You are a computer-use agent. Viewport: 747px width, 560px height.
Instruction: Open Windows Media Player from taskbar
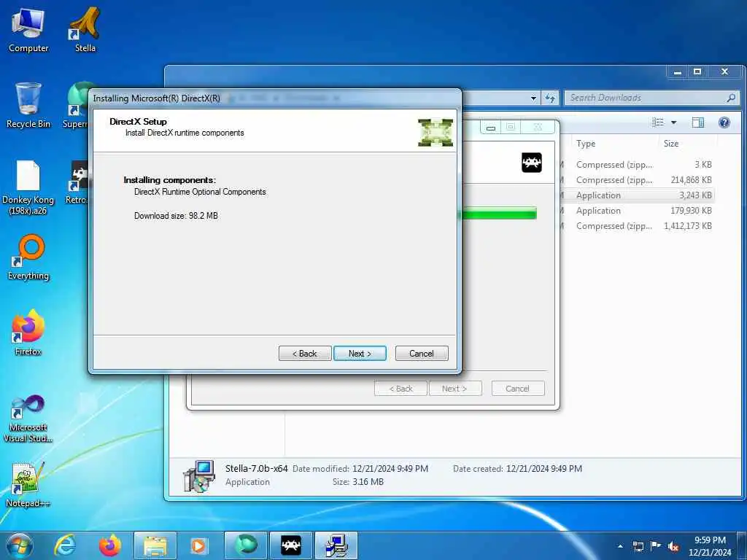click(x=198, y=545)
